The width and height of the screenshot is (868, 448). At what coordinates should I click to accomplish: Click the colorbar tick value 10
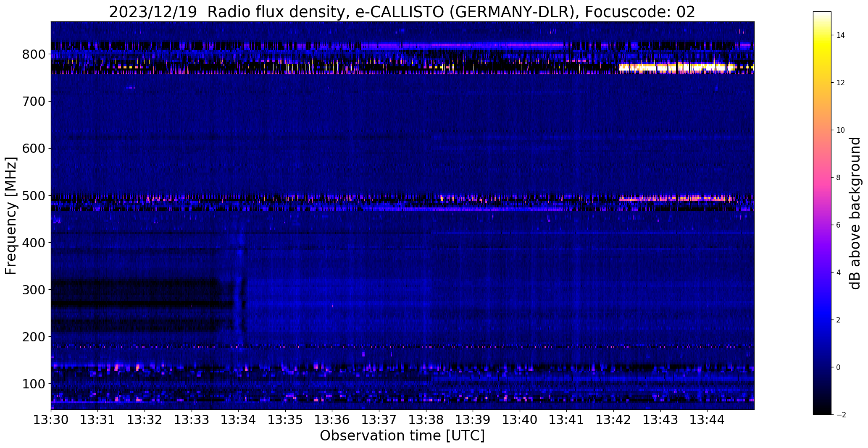(x=841, y=130)
